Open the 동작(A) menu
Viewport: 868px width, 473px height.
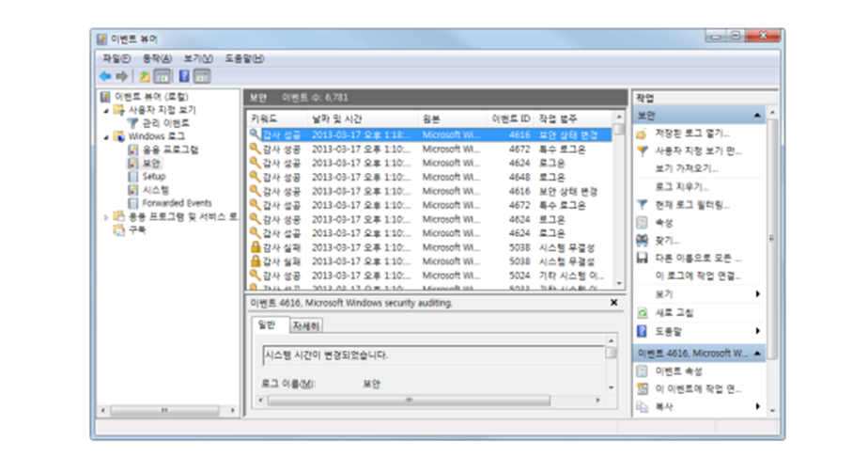pos(157,58)
